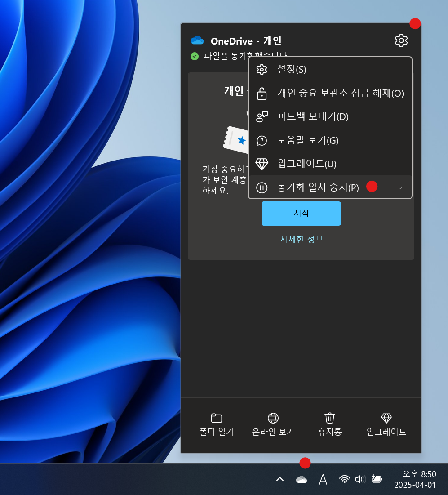Viewport: 448px width, 495px height.
Task: Select 피드백 보내기(D) menu entry
Action: click(330, 117)
